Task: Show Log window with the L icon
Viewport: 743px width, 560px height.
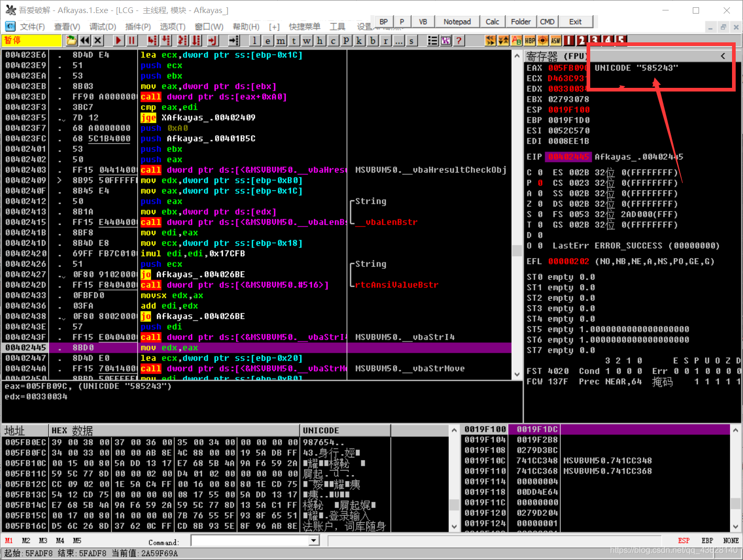Action: (x=254, y=40)
